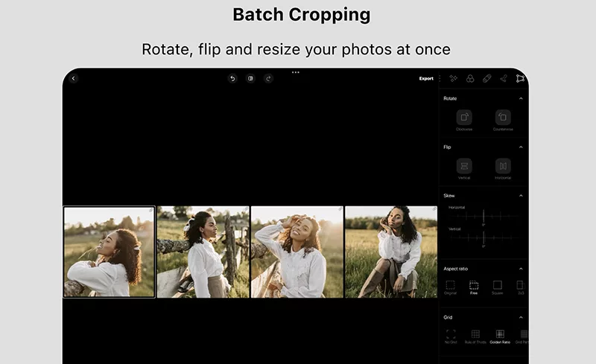Select the Square aspect ratio
The image size is (596, 364).
pyautogui.click(x=497, y=287)
